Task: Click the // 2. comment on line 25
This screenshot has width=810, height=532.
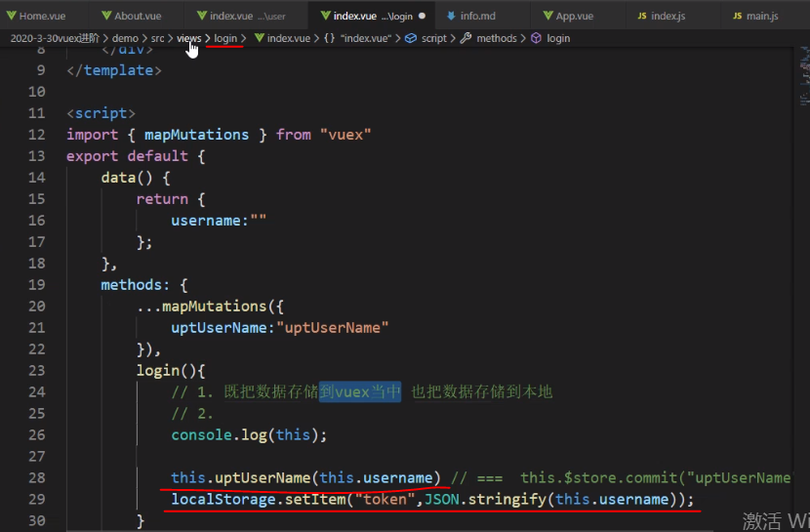Action: coord(192,414)
